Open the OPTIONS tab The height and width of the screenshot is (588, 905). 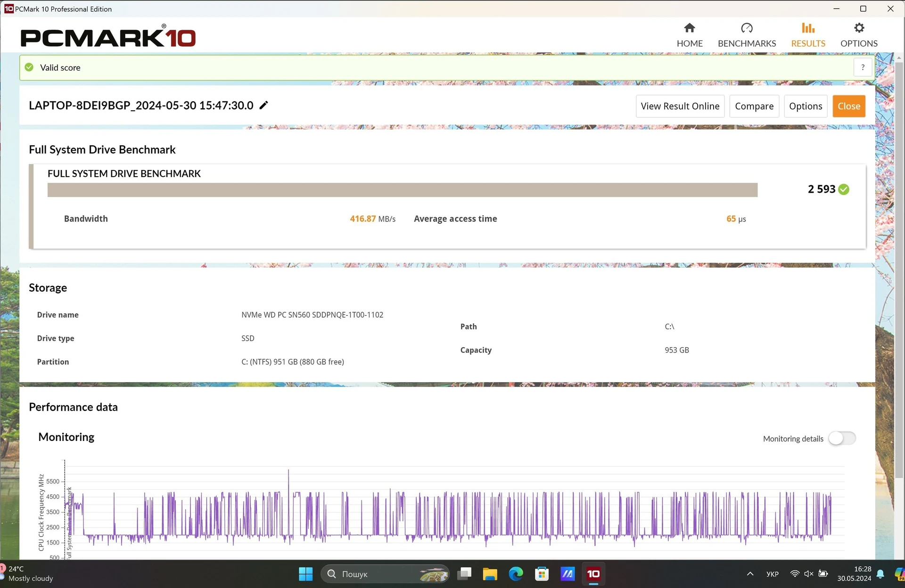pyautogui.click(x=859, y=35)
